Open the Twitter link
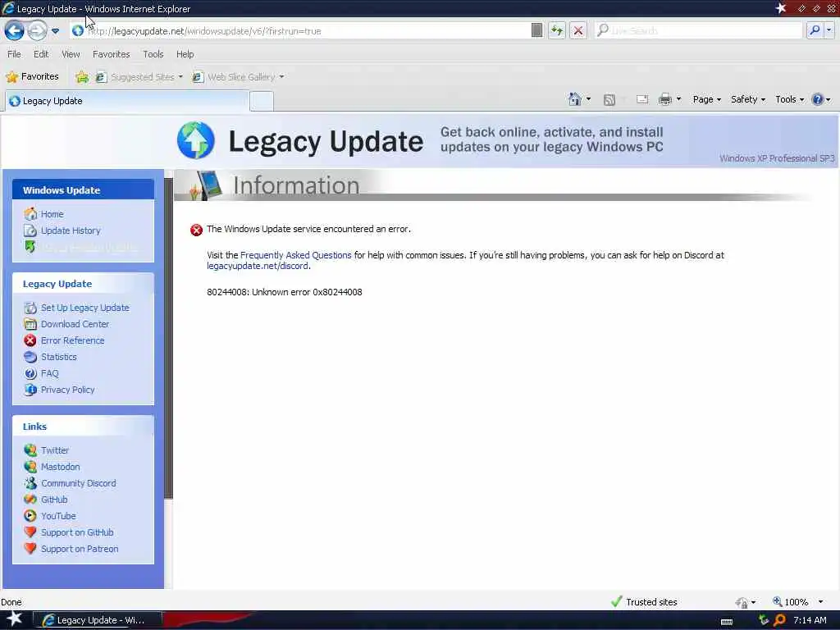The width and height of the screenshot is (840, 630). click(55, 450)
